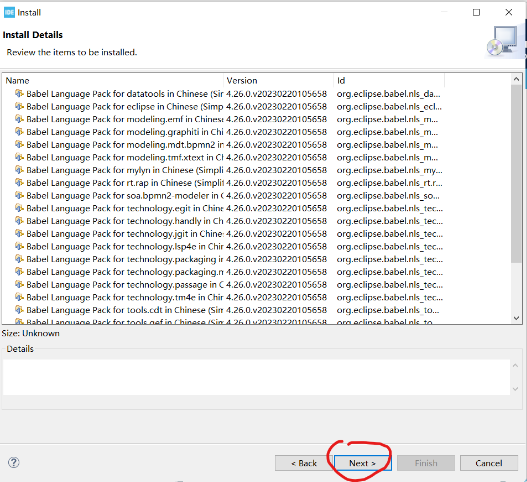527x482 pixels.
Task: Click the Details box down arrow
Action: tap(515, 389)
